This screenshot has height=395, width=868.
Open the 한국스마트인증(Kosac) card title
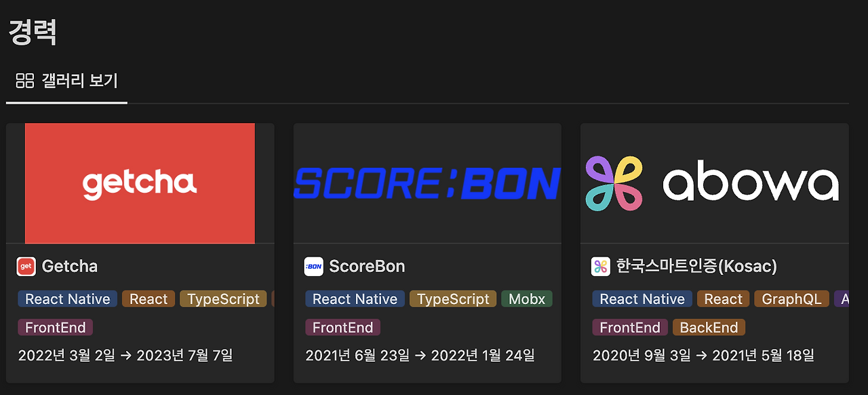click(x=696, y=267)
